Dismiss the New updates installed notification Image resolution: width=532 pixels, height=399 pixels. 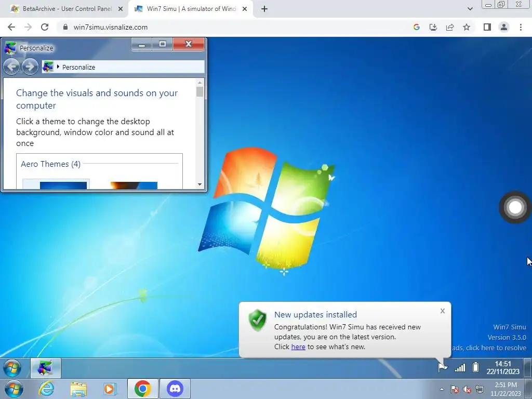[x=443, y=311]
